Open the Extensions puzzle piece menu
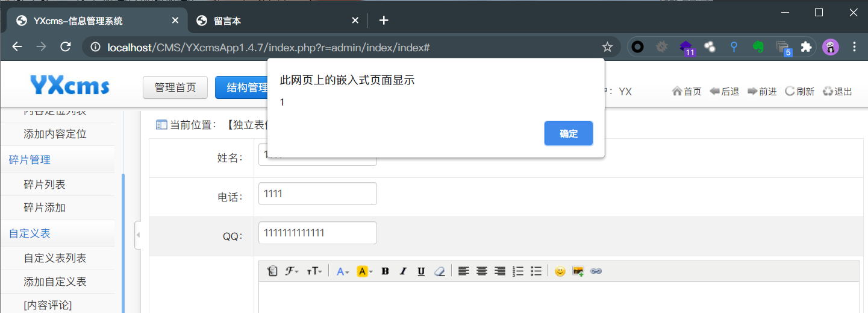The height and width of the screenshot is (313, 868). coord(806,47)
